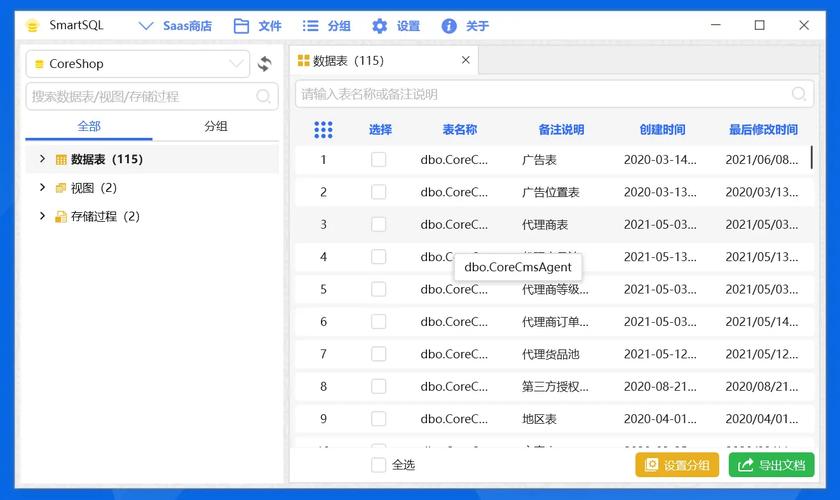
Task: Click the 广告表 remark cell
Action: 539,160
